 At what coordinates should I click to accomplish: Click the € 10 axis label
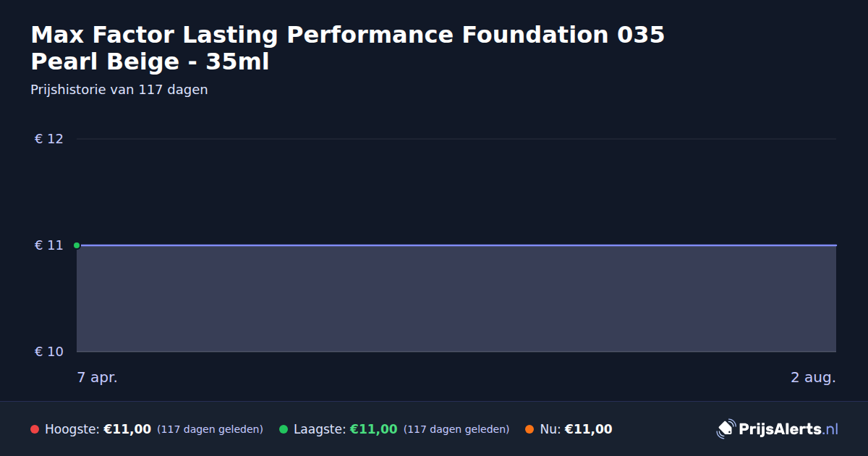coord(49,352)
